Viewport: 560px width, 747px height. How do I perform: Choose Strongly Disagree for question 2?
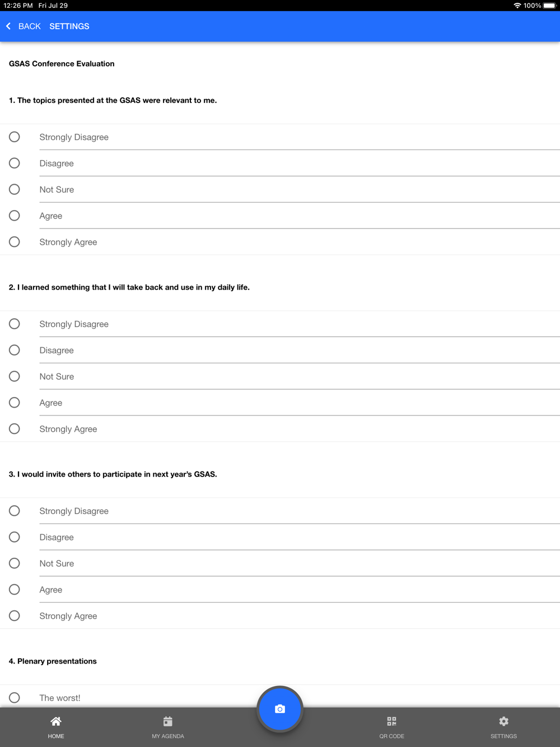pyautogui.click(x=15, y=324)
